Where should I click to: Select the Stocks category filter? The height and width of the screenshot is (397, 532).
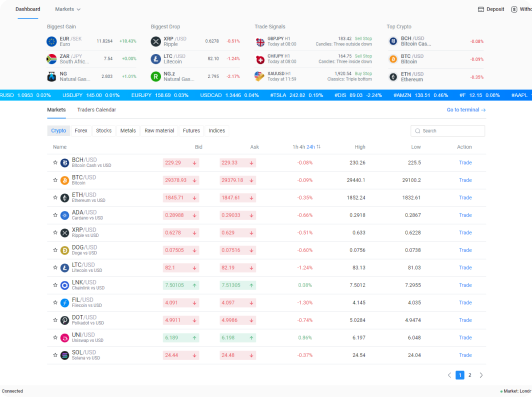pos(103,131)
